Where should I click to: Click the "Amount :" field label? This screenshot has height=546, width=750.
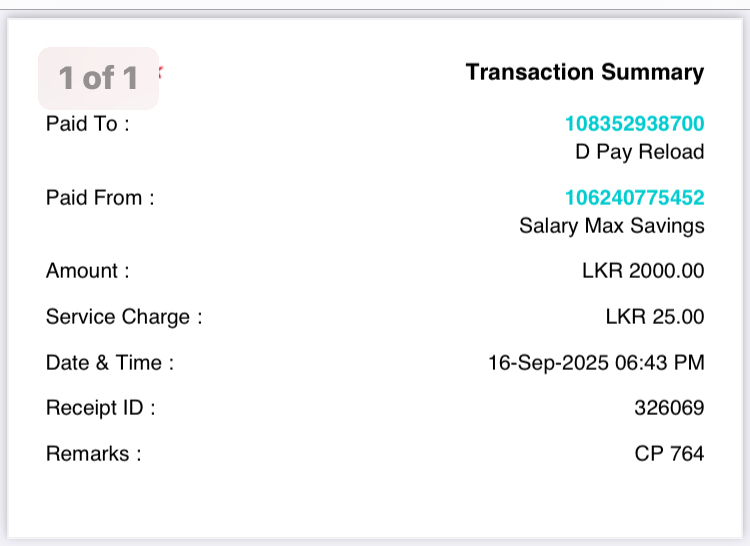click(x=88, y=271)
